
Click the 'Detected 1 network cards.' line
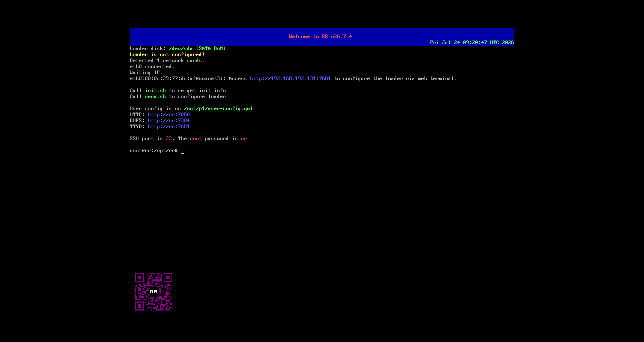(167, 61)
